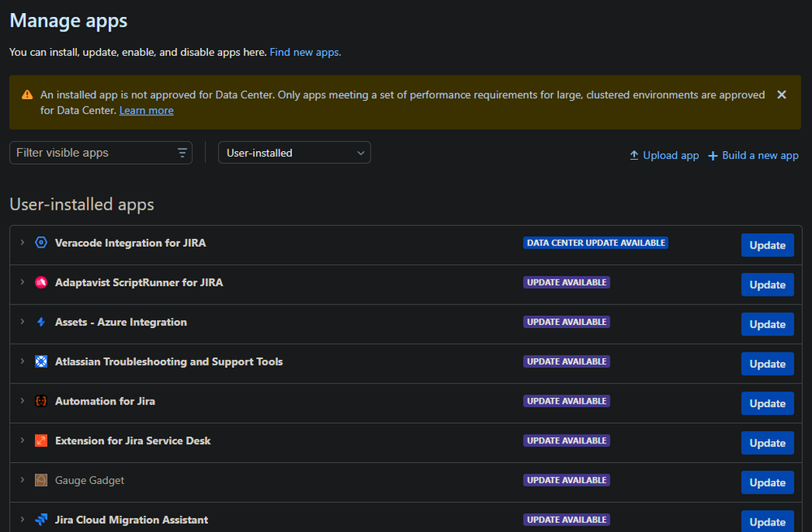The width and height of the screenshot is (812, 532).
Task: Click the Gauge Gadget name
Action: point(89,480)
